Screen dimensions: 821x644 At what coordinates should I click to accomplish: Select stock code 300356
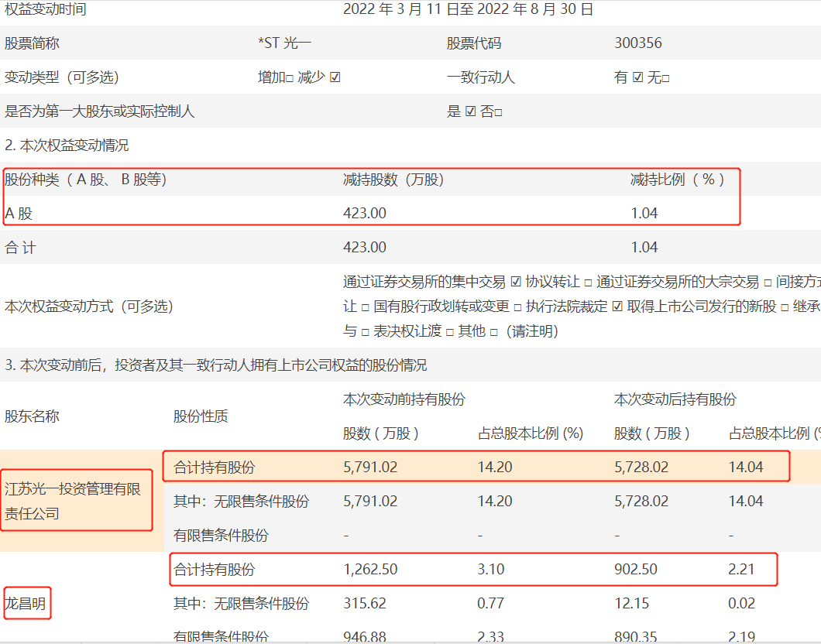click(638, 43)
